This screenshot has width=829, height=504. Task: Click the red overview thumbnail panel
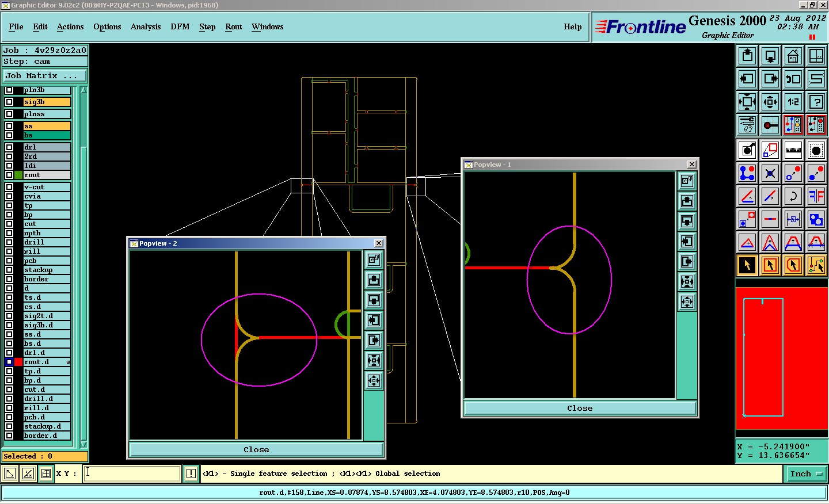click(781, 358)
